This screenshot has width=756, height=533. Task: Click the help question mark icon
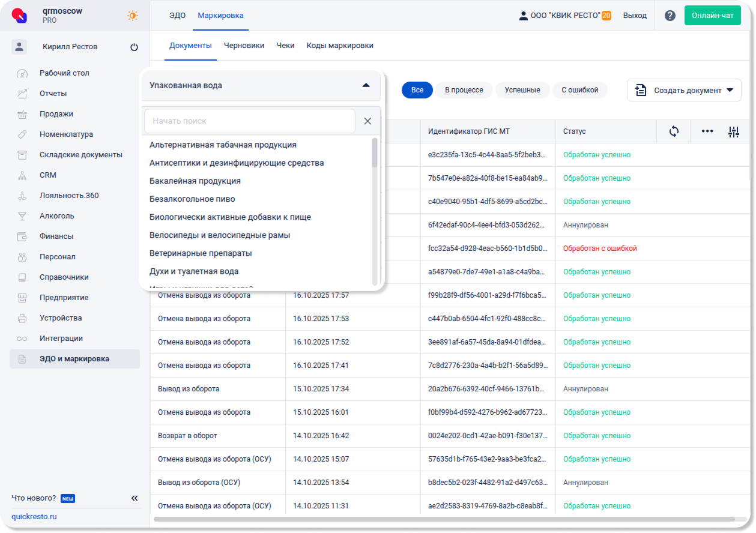(x=670, y=16)
